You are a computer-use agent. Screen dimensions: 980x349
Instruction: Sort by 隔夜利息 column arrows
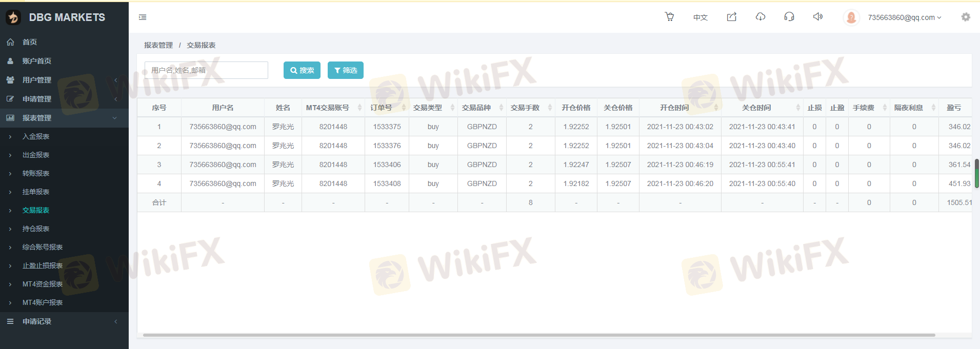933,108
